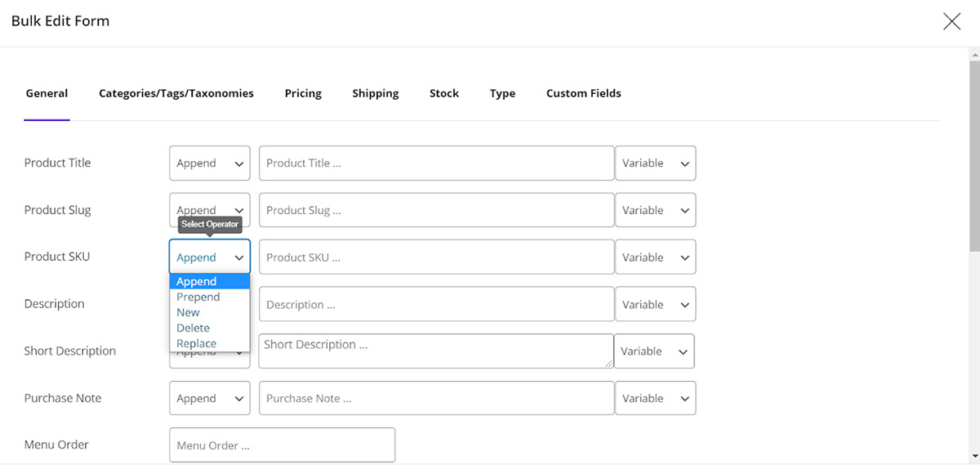Open the Pricing tab
Viewport: 980px width, 474px height.
(x=303, y=93)
